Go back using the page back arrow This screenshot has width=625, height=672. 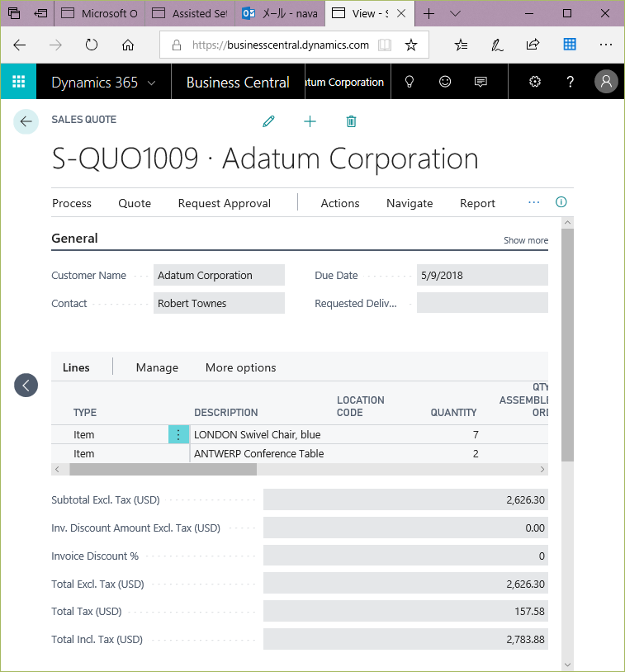pos(26,121)
